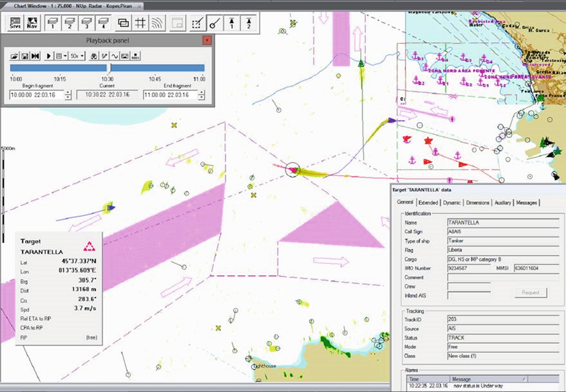Image resolution: width=566 pixels, height=392 pixels.
Task: Open the Nav toolbar button
Action: pyautogui.click(x=32, y=23)
